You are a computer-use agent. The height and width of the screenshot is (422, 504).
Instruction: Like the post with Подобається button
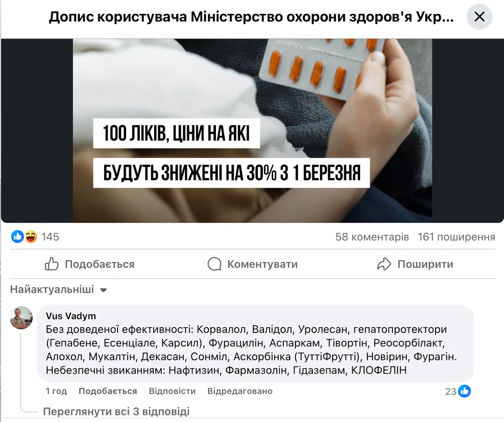(89, 264)
